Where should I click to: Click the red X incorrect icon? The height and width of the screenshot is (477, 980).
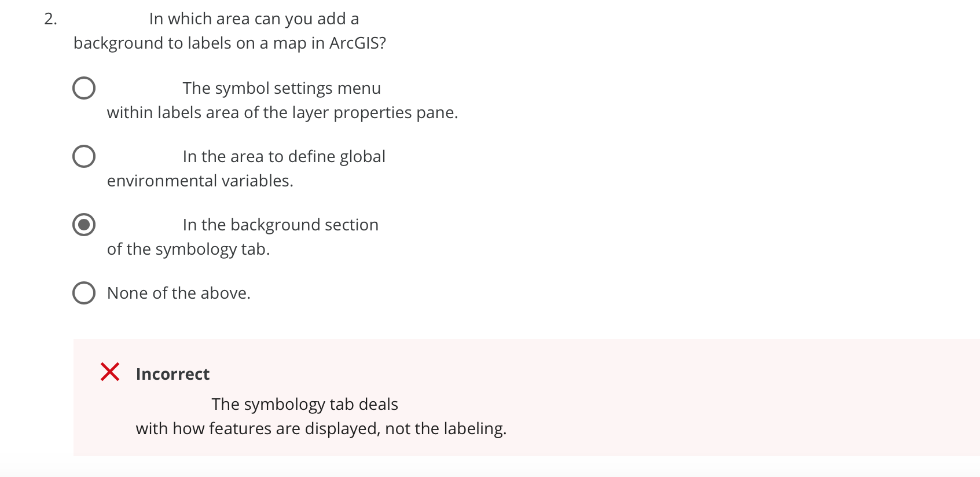(x=110, y=372)
